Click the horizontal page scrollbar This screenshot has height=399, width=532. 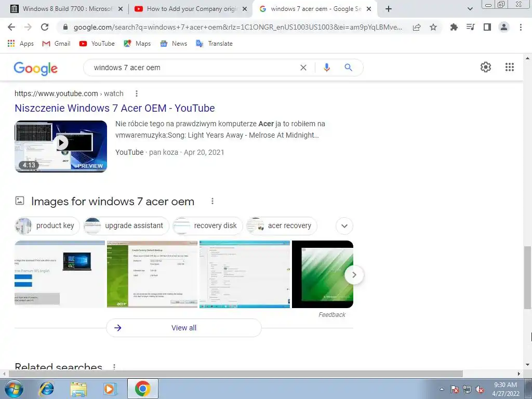pos(236,374)
